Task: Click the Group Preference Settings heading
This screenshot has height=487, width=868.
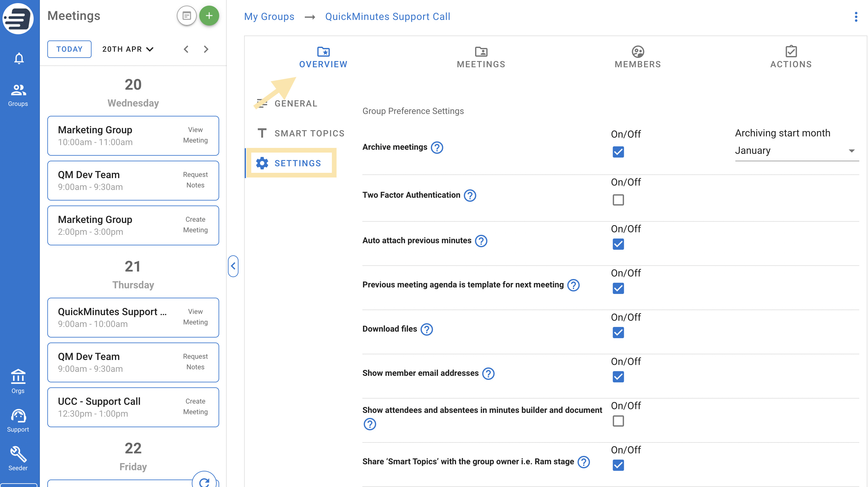Action: coord(413,111)
